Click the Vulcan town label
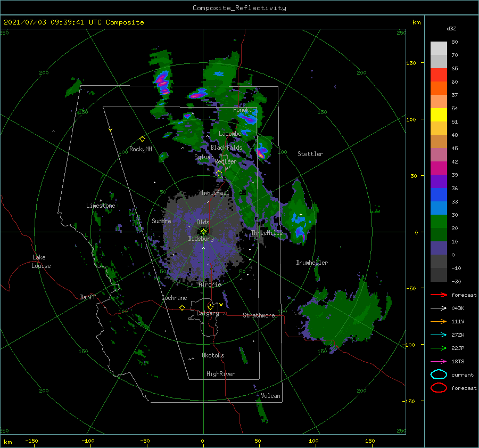 pos(270,396)
